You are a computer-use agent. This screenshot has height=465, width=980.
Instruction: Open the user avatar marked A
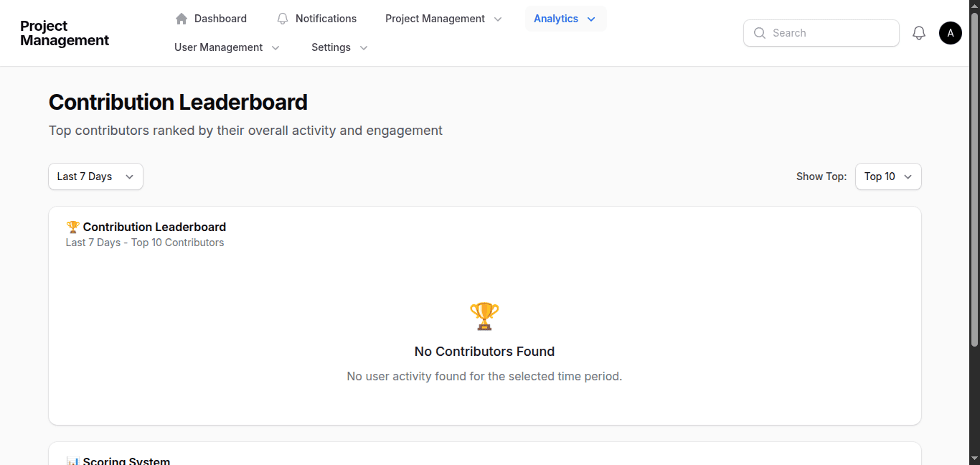[x=950, y=32]
